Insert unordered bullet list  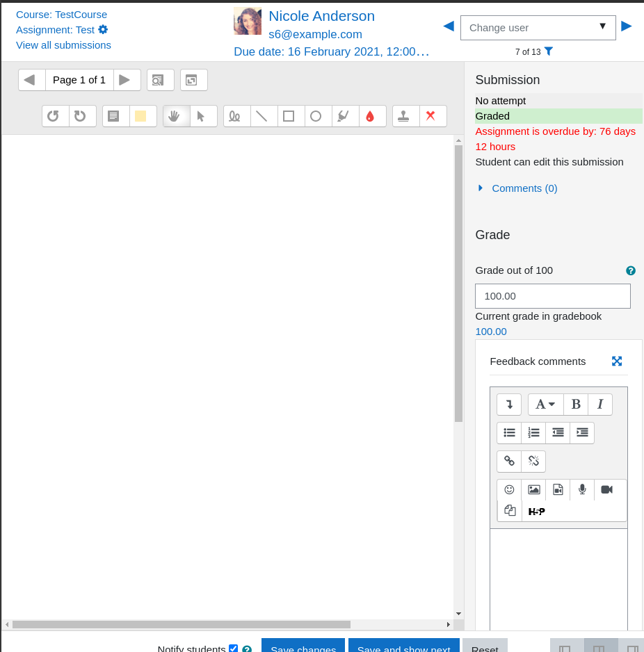(509, 433)
